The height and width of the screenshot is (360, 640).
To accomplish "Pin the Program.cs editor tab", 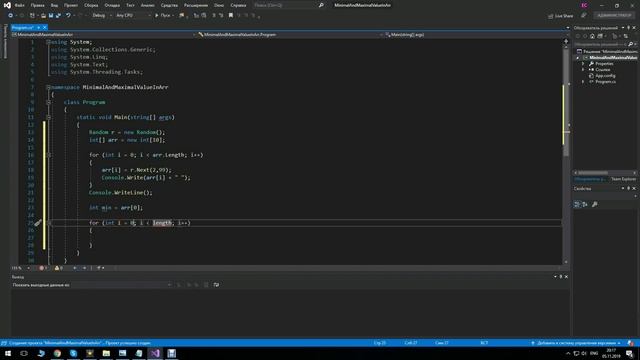I will pyautogui.click(x=38, y=27).
